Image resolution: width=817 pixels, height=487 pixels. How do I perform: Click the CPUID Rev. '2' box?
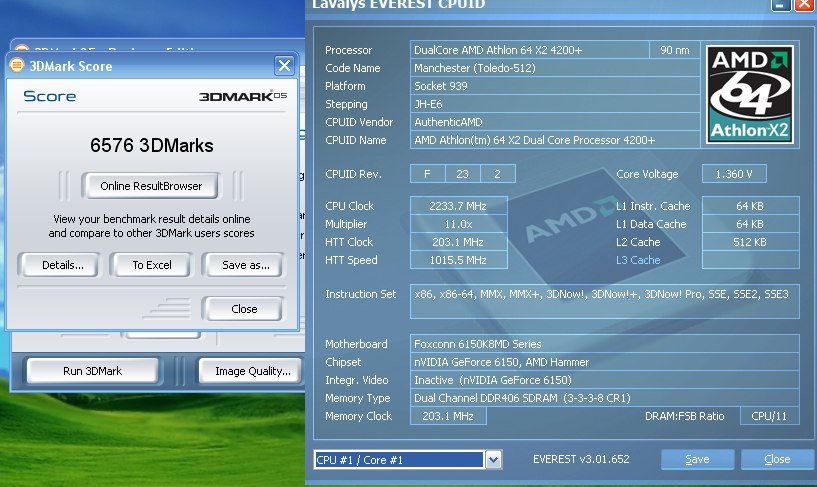pos(498,174)
